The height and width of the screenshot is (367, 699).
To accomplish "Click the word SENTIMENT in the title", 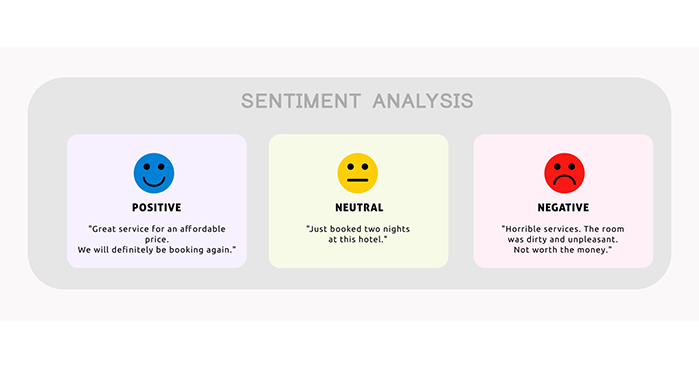I will pyautogui.click(x=300, y=101).
